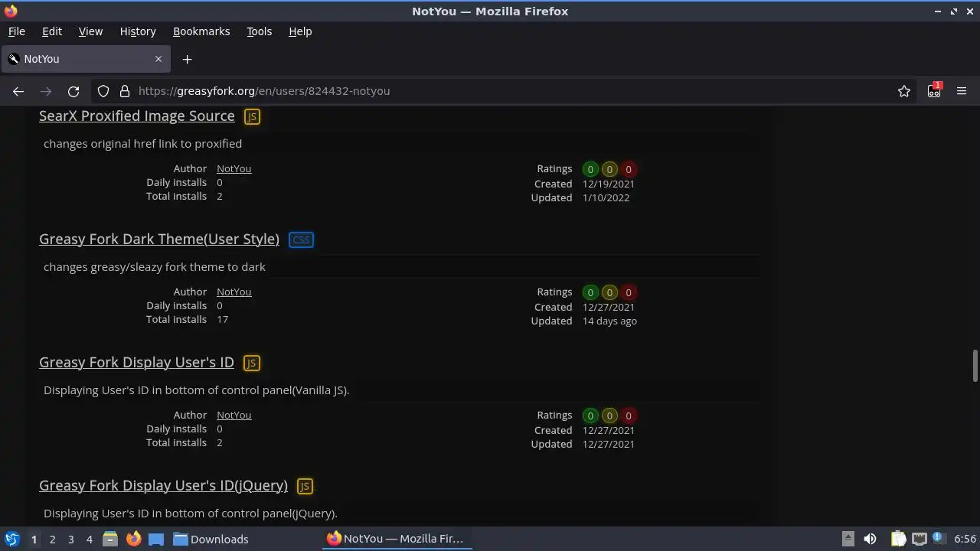Open the userscript manager extension icon
This screenshot has height=551, width=980.
coord(934,90)
